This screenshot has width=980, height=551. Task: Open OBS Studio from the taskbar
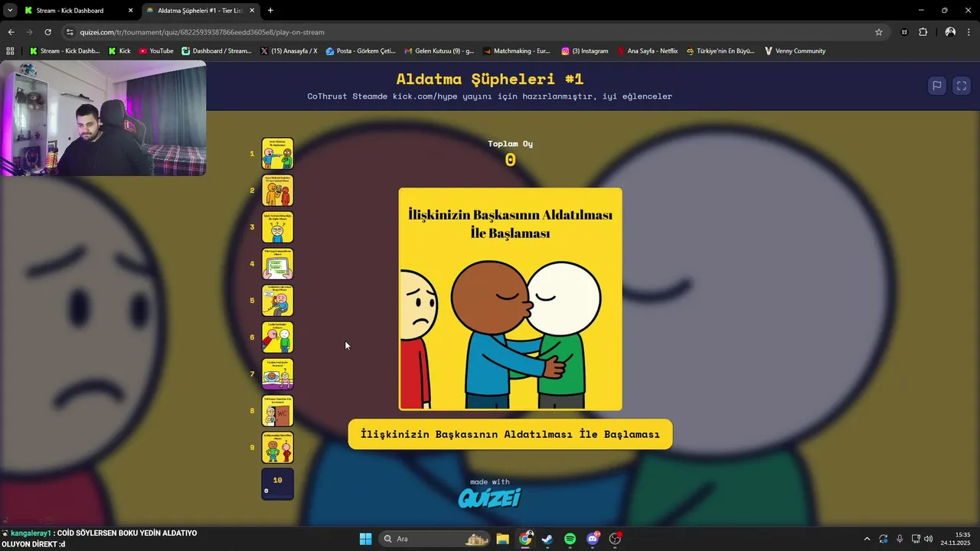click(615, 539)
